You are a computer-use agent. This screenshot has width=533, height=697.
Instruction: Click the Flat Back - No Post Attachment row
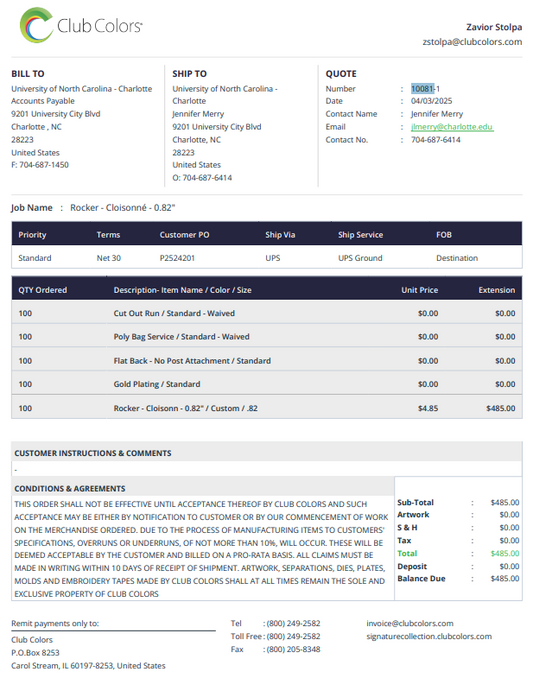(x=267, y=361)
